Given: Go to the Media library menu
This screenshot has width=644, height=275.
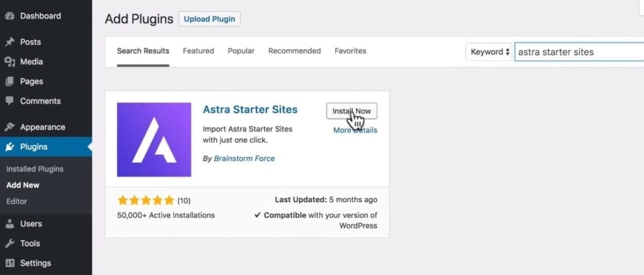Looking at the screenshot, I should pos(31,62).
